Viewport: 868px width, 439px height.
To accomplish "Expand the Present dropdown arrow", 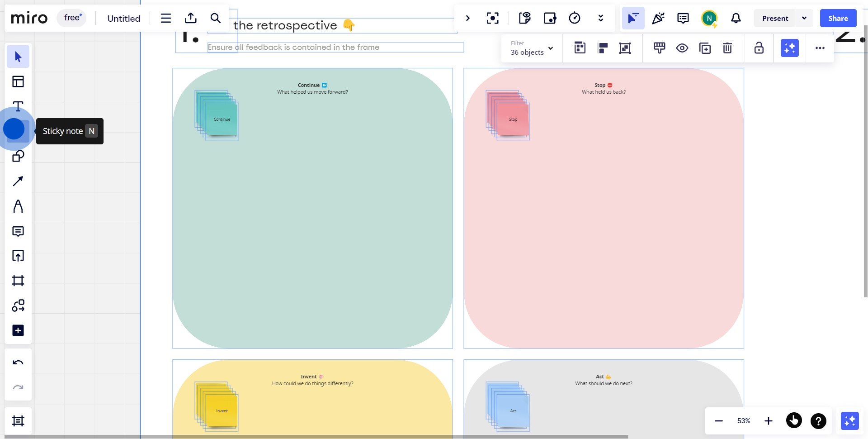I will click(x=804, y=18).
